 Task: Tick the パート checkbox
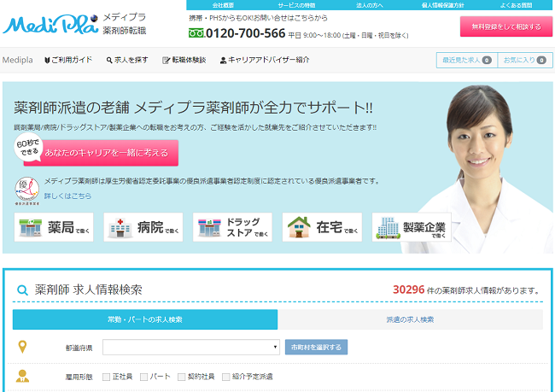point(144,377)
